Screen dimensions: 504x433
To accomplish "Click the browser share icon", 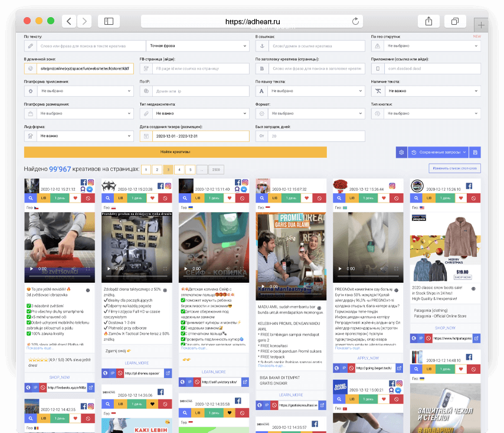I will [x=428, y=21].
